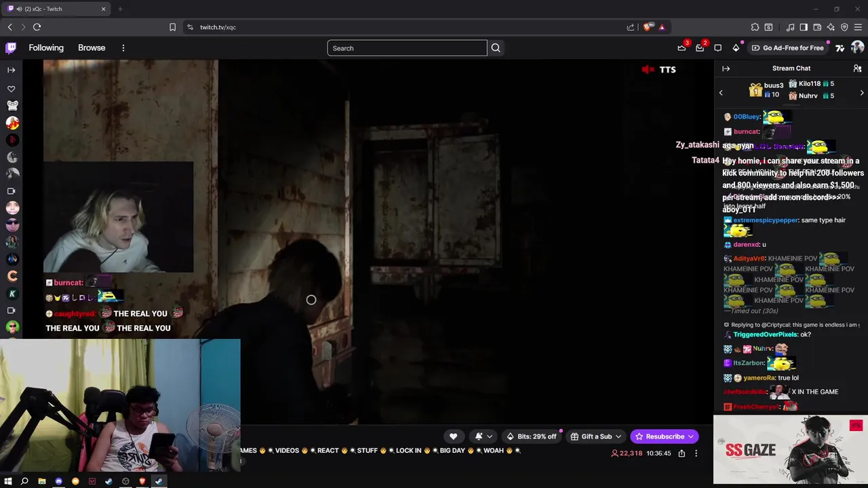Open Brave Leo AI sparkle icon

click(831, 27)
